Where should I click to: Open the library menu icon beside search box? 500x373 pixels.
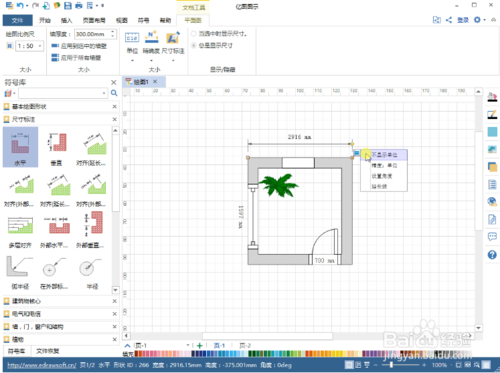[9, 93]
